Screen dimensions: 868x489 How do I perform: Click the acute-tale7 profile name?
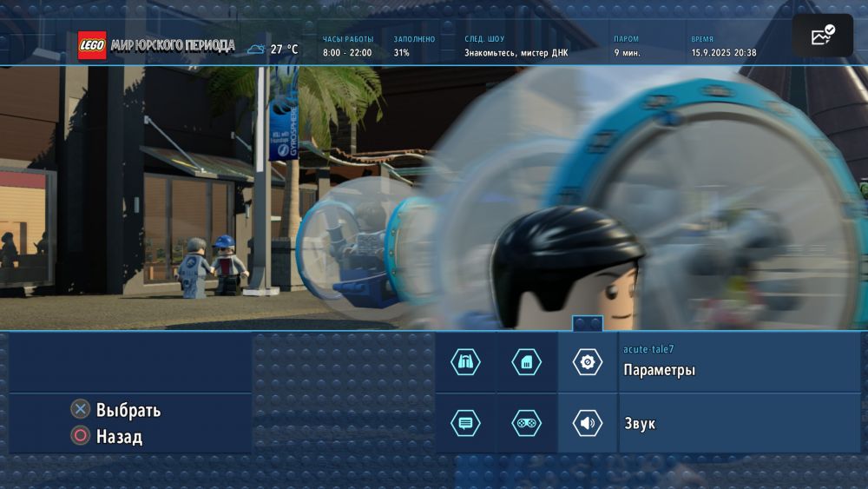pos(648,349)
